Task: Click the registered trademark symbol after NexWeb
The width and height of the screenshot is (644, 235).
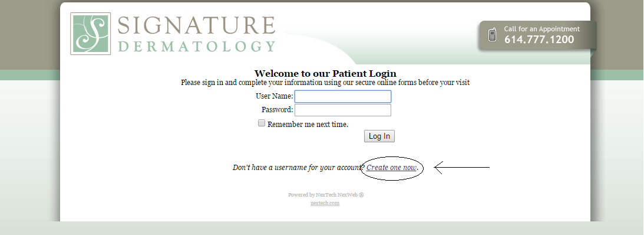Action: (x=361, y=195)
